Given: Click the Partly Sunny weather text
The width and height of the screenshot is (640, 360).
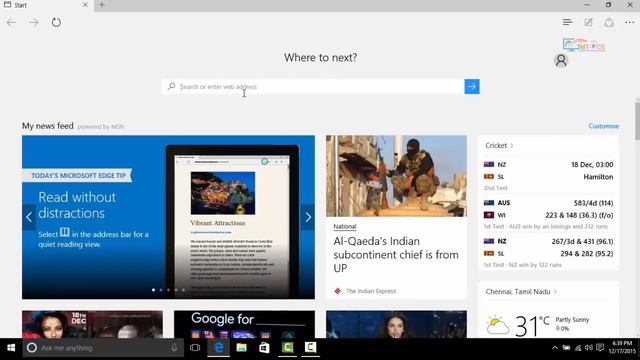Looking at the screenshot, I should coord(572,320).
